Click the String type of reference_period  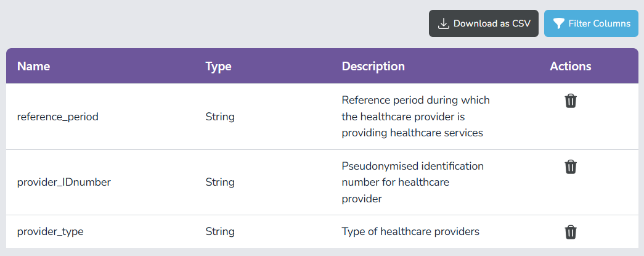tap(220, 117)
